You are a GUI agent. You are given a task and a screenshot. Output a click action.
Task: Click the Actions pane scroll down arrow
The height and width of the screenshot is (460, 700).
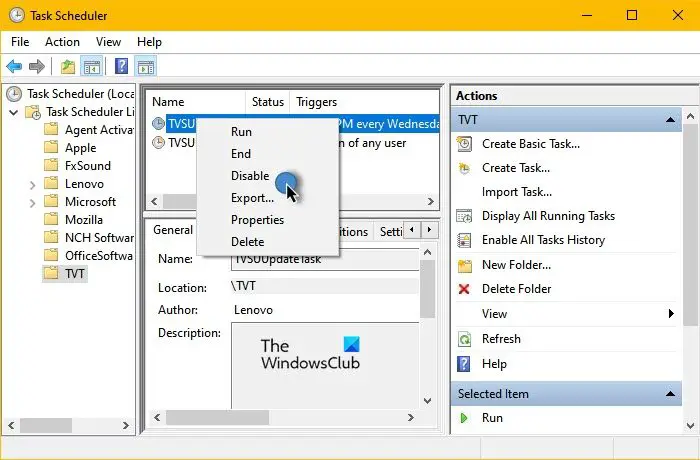[x=690, y=425]
